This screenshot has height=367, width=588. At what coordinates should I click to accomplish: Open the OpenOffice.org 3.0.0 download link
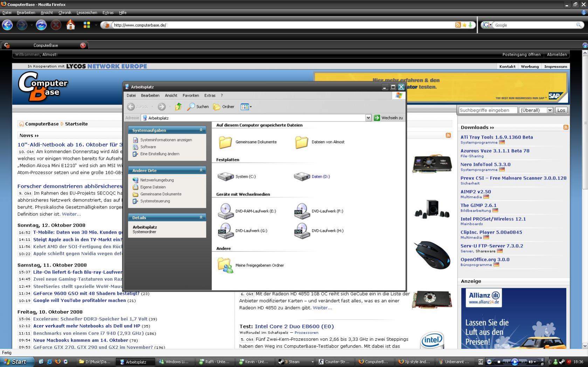[485, 260]
